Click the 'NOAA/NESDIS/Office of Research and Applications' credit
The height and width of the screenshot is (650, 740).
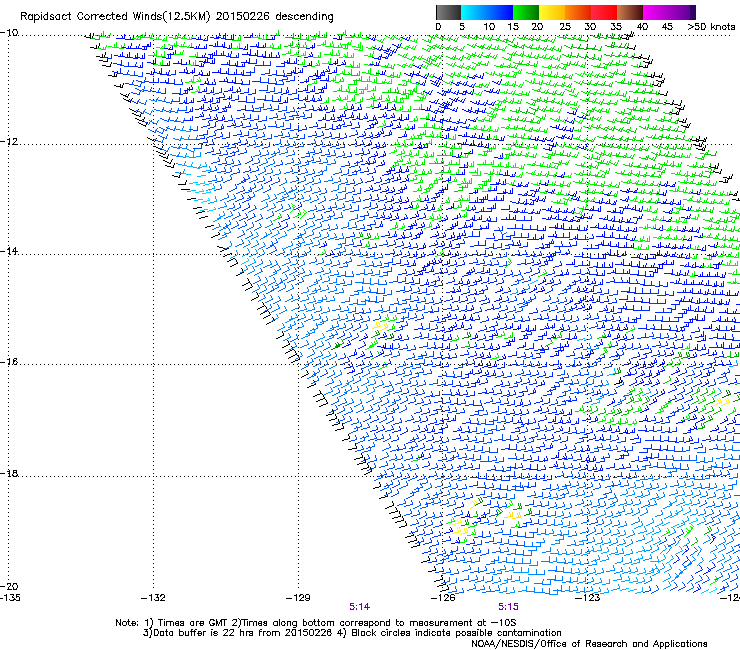pyautogui.click(x=589, y=644)
